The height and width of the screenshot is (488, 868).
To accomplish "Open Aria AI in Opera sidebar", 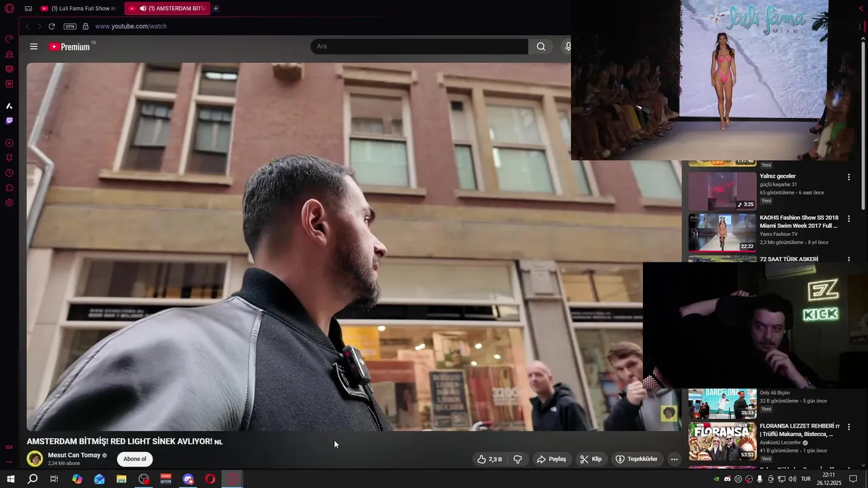I will 9,106.
